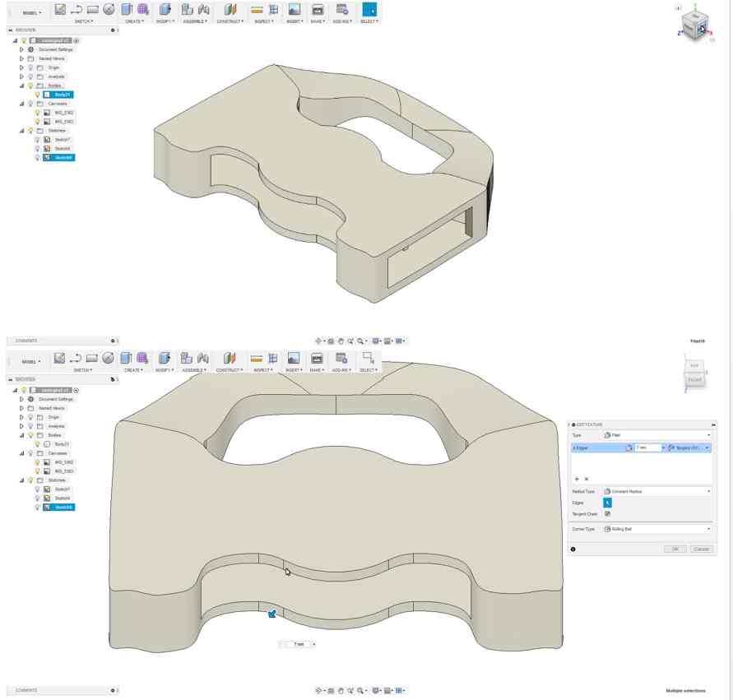Click the Make 3D print icon in upper toolbar

318,9
